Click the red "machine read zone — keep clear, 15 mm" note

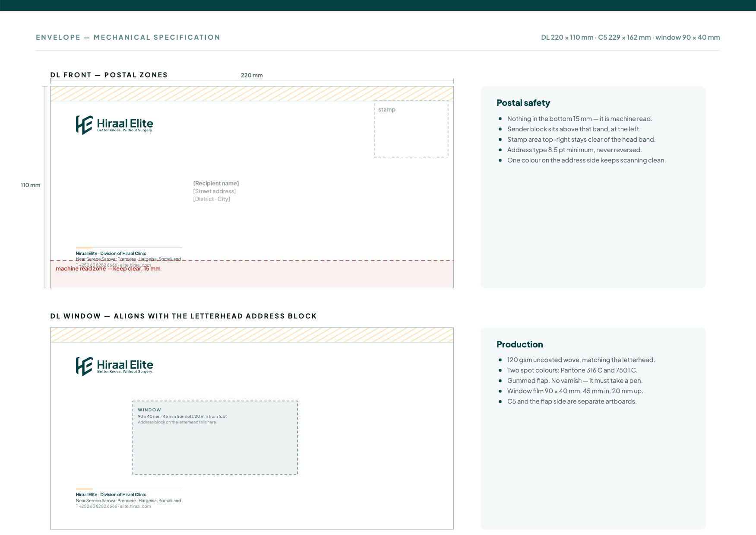tap(108, 269)
